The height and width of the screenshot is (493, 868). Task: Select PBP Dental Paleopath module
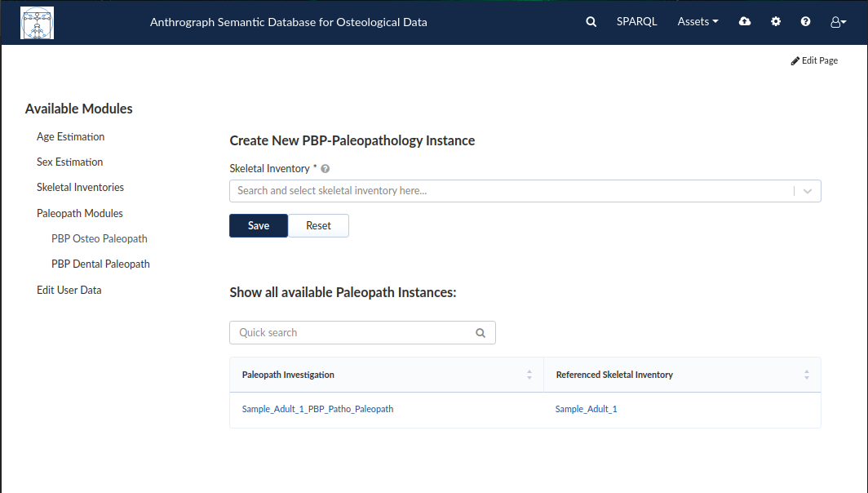[x=100, y=264]
